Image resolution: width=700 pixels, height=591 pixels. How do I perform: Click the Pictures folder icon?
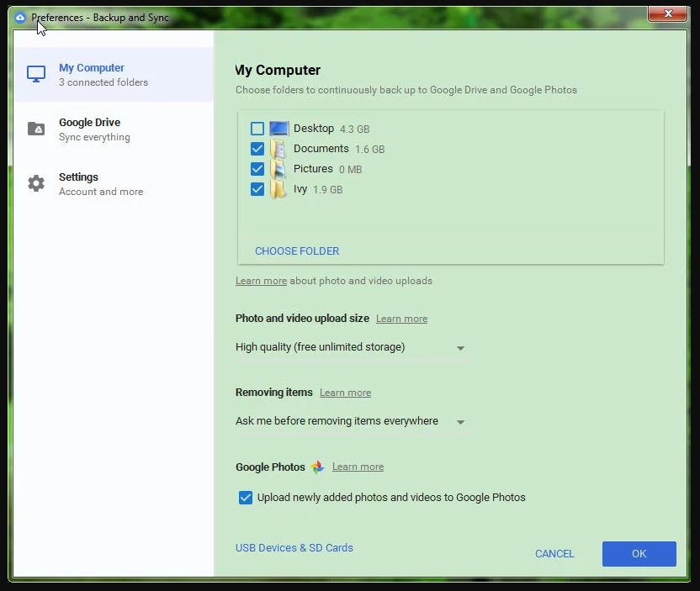click(278, 169)
